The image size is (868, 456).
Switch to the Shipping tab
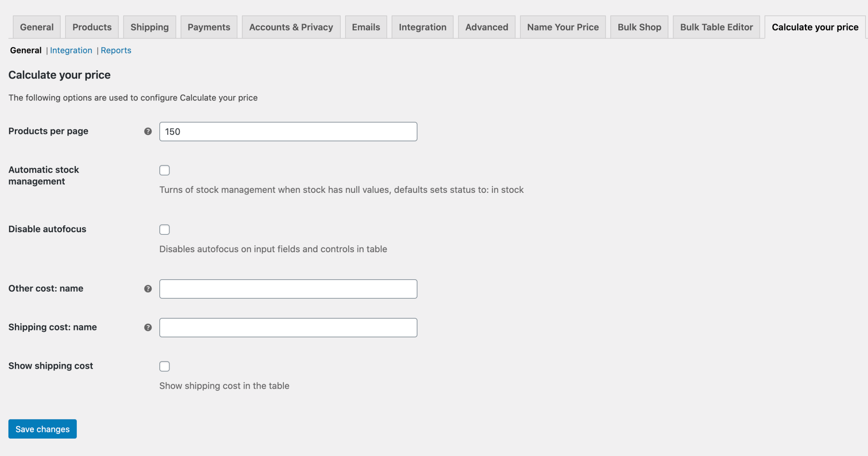150,27
